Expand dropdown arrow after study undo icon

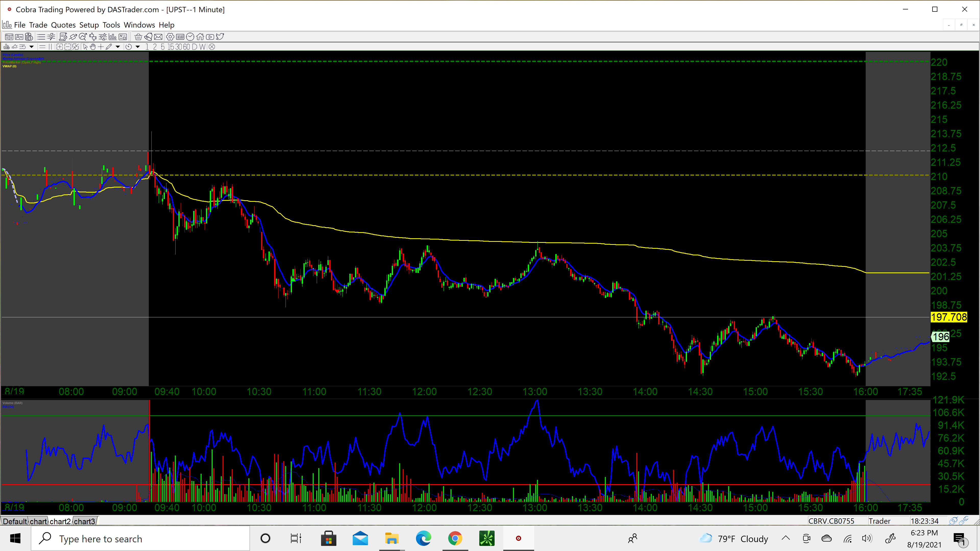(x=32, y=47)
